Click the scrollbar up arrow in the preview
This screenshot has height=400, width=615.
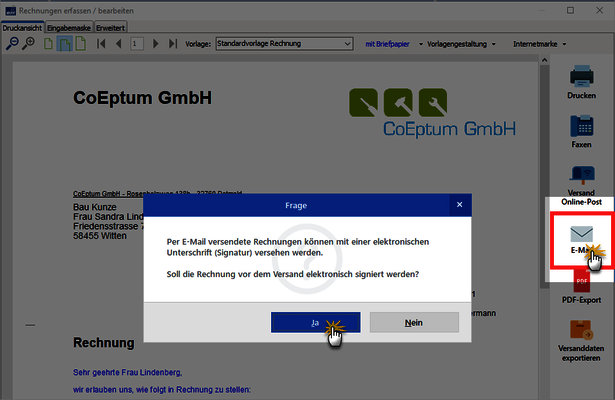[x=544, y=60]
